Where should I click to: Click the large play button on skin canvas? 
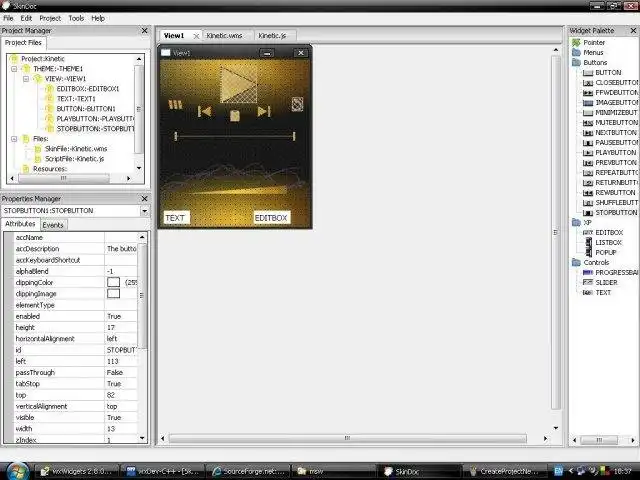pos(239,84)
